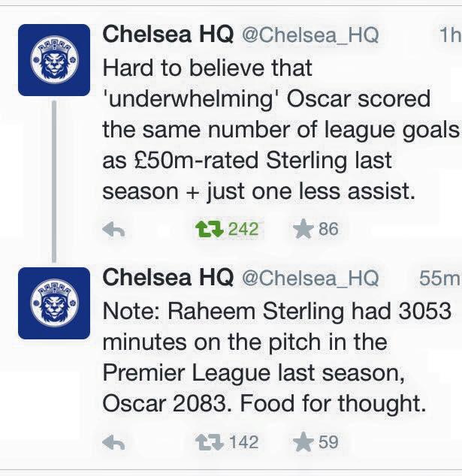
Task: View the 142 retweets count
Action: click(x=244, y=442)
